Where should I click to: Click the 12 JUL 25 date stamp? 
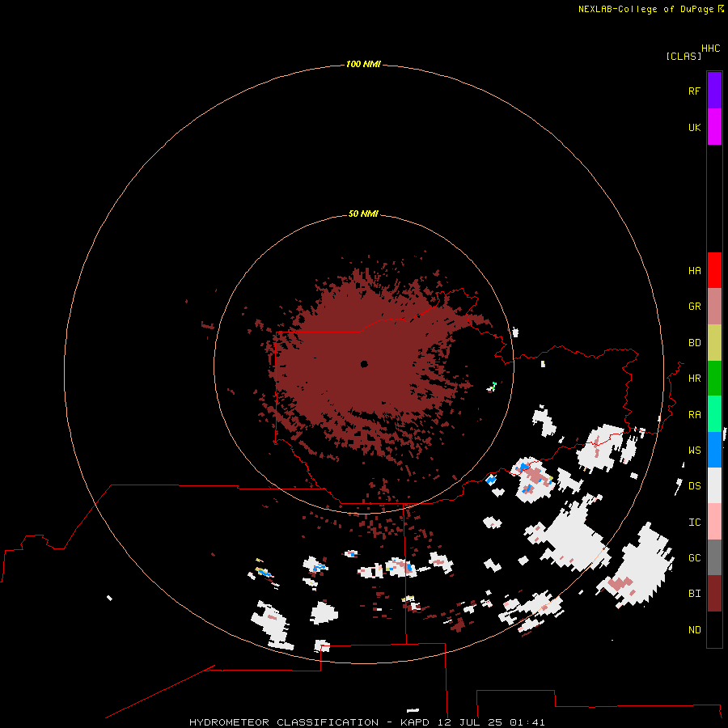[470, 722]
